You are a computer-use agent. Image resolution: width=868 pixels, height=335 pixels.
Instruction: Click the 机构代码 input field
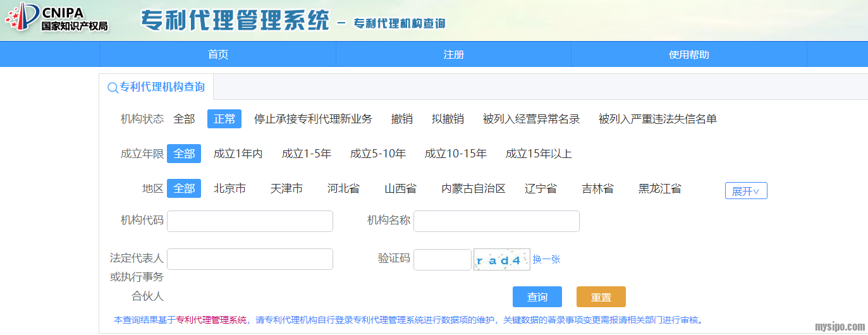tap(250, 221)
